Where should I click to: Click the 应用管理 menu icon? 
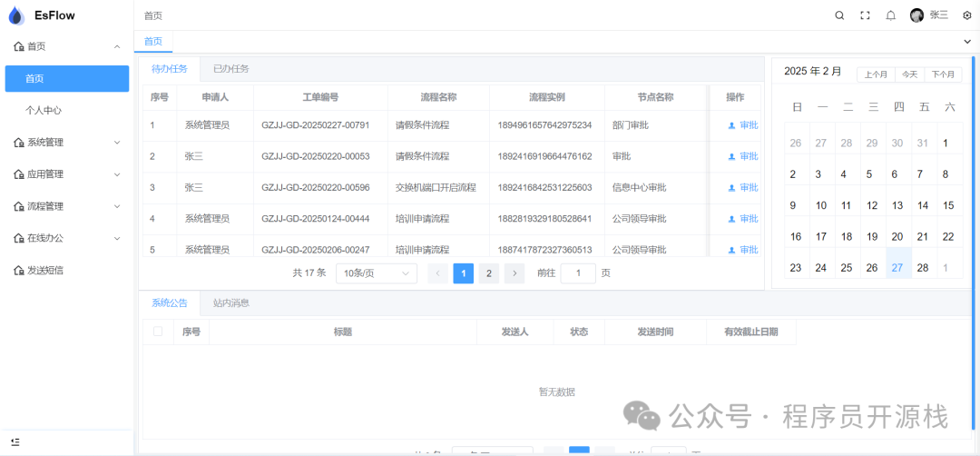coord(19,174)
